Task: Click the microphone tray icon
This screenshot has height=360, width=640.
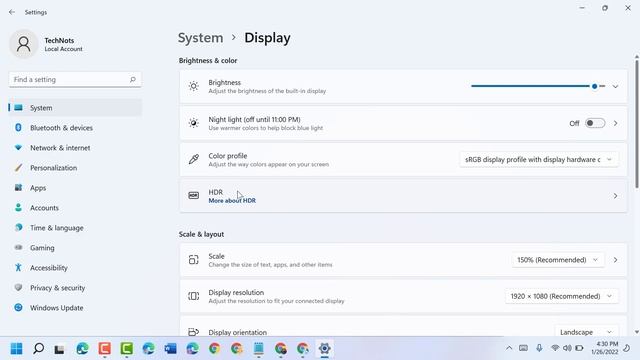Action: pos(539,348)
